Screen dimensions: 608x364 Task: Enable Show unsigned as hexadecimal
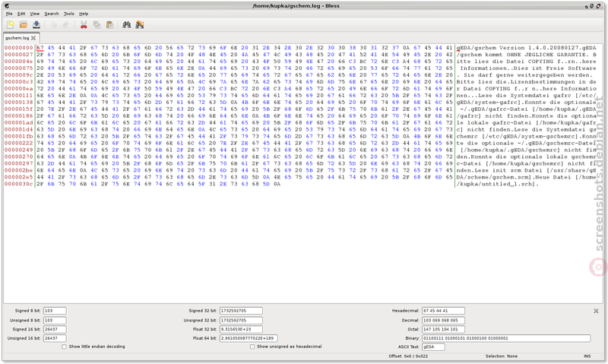[x=252, y=347]
